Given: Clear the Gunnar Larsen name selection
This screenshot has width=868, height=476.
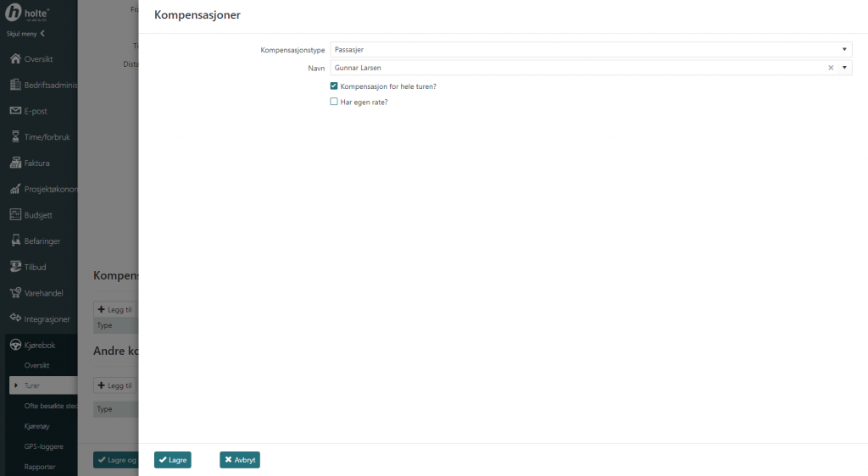Looking at the screenshot, I should (x=831, y=68).
